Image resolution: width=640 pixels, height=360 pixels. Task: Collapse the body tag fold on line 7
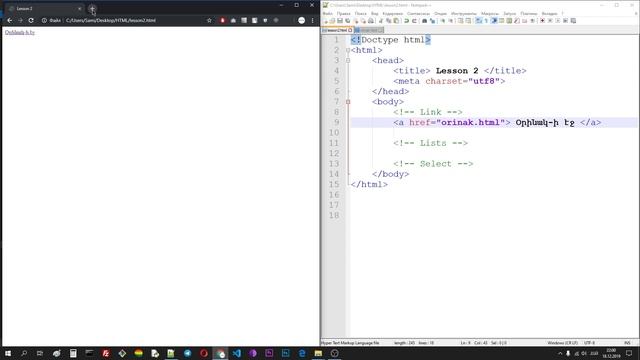[348, 102]
